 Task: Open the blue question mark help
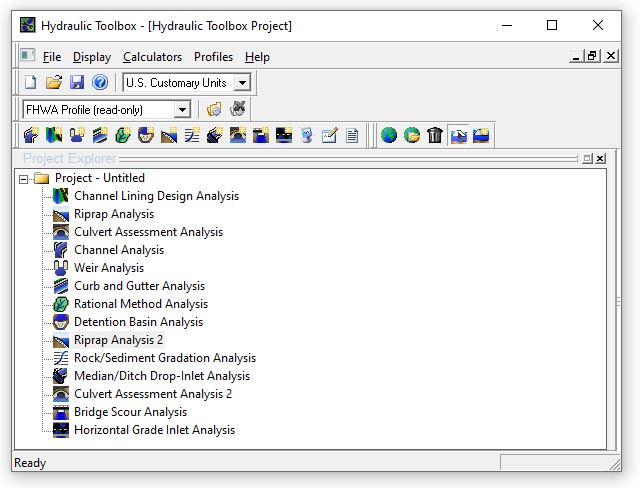[x=100, y=82]
